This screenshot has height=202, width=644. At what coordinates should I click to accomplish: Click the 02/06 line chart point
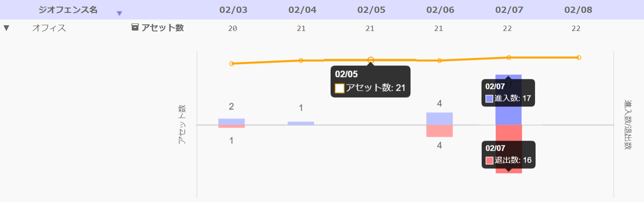(440, 61)
